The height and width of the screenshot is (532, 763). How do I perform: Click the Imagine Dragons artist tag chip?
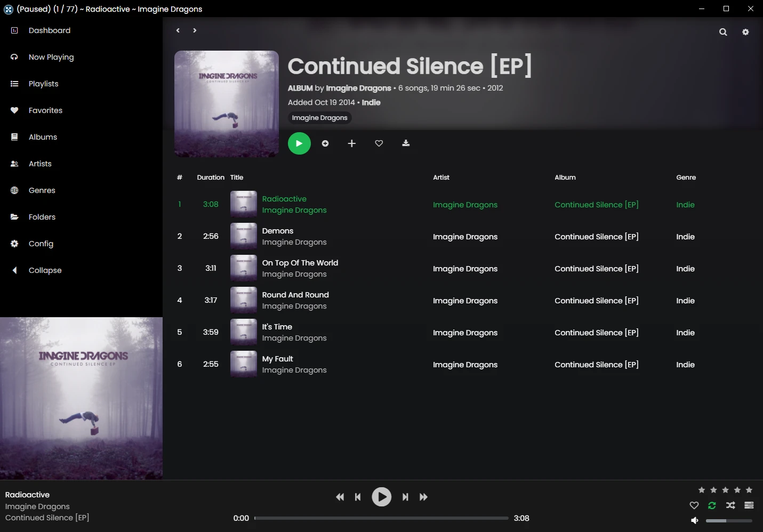[319, 118]
